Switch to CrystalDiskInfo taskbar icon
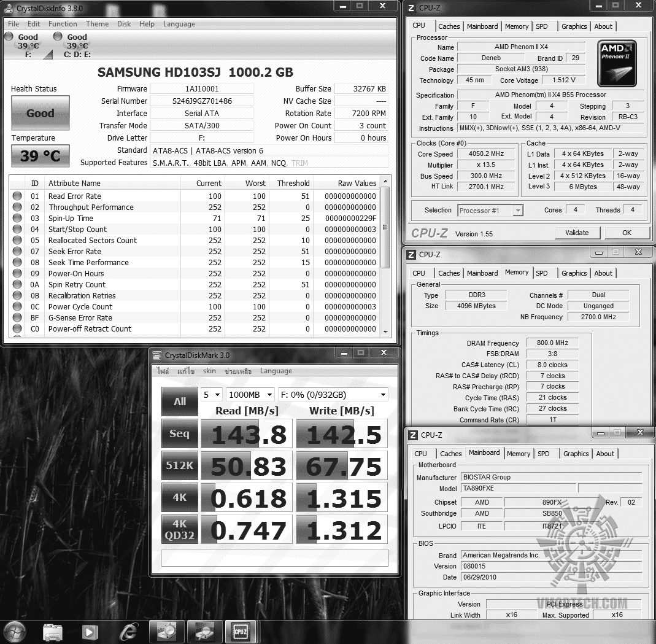The image size is (656, 644). (x=204, y=632)
